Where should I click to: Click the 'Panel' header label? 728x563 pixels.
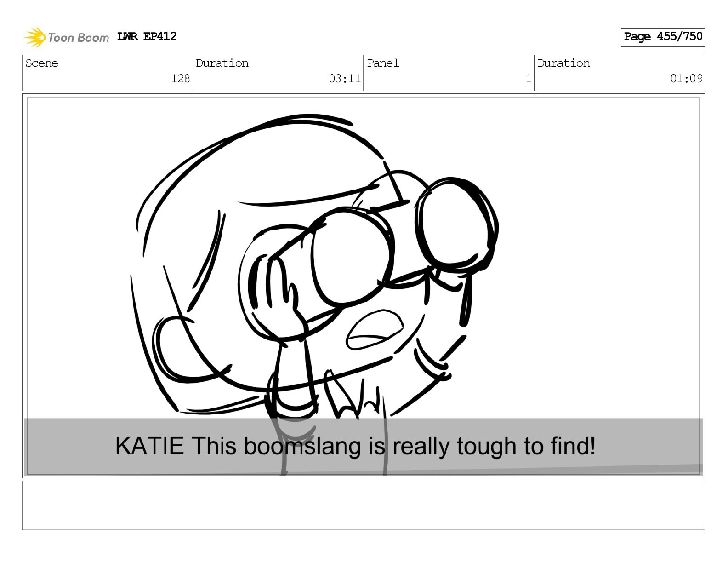(x=383, y=63)
